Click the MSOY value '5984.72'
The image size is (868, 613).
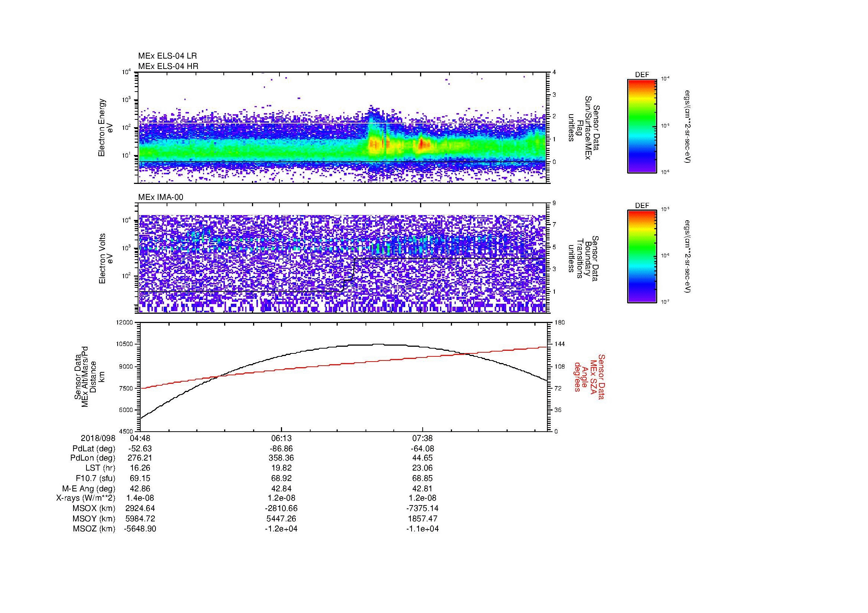[x=140, y=518]
